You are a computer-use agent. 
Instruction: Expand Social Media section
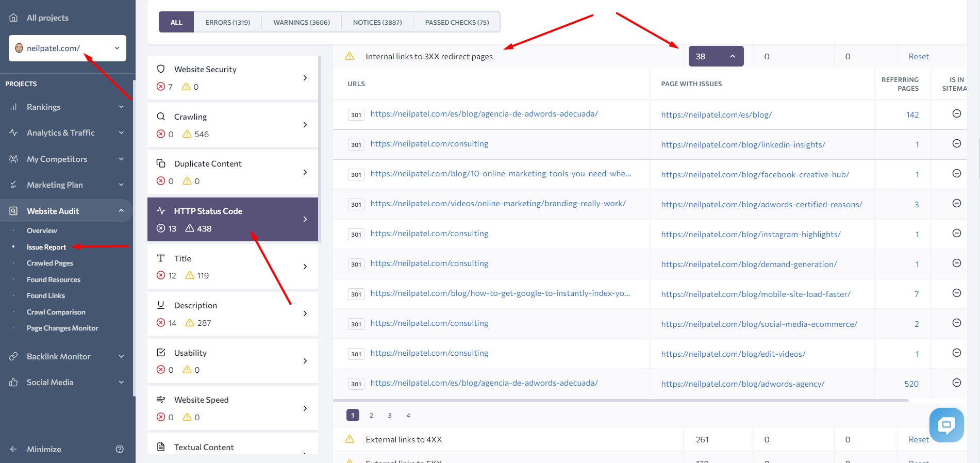pos(121,382)
